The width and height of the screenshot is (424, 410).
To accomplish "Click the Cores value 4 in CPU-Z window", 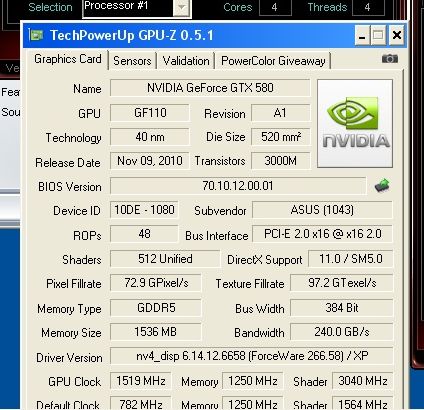I will [275, 7].
